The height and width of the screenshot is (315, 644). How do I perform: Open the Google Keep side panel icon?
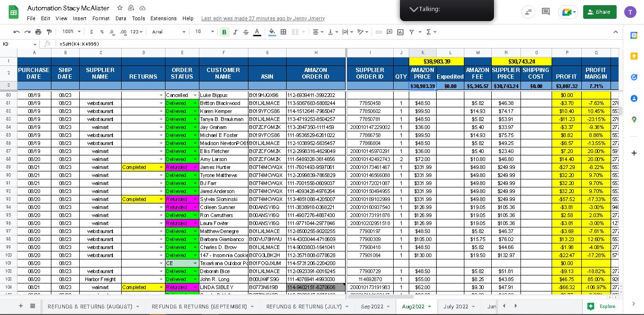[634, 56]
